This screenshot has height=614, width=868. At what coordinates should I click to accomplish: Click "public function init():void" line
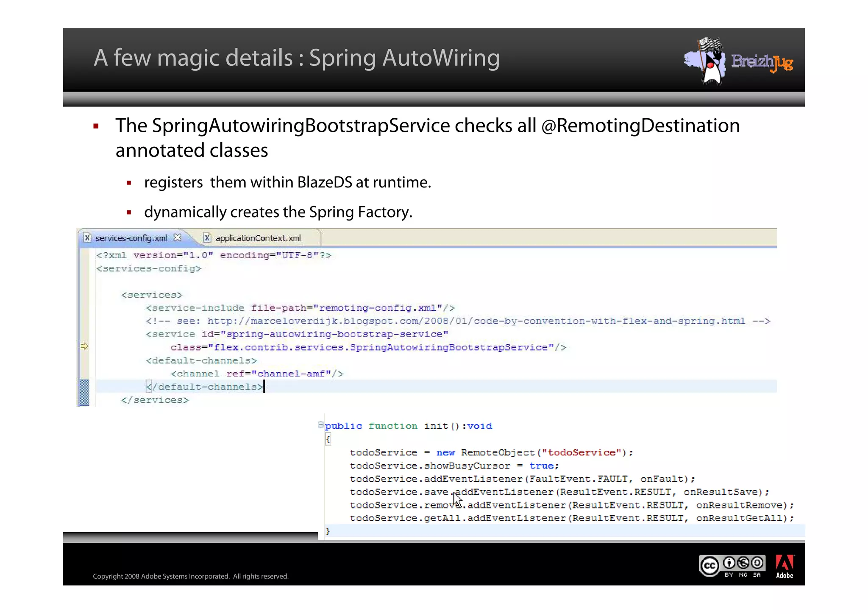pos(409,426)
